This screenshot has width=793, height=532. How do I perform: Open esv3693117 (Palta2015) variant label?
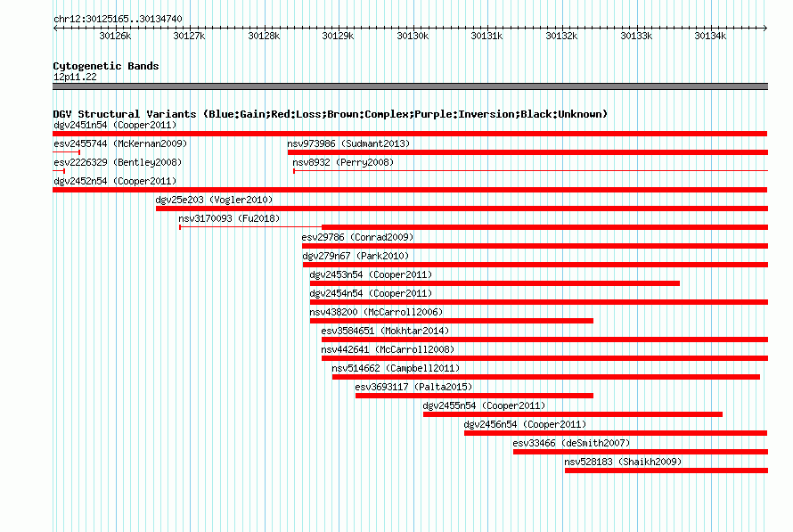pyautogui.click(x=413, y=387)
